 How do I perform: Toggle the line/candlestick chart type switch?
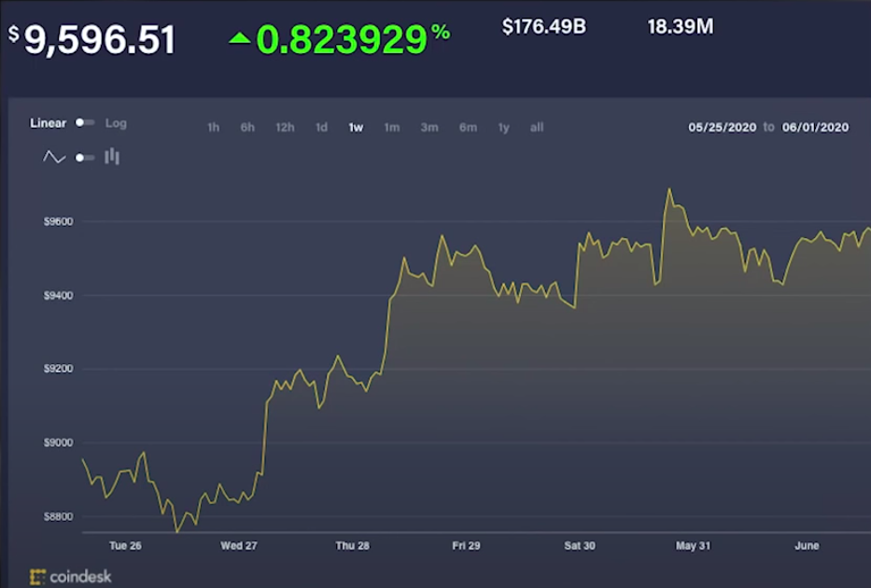click(85, 158)
